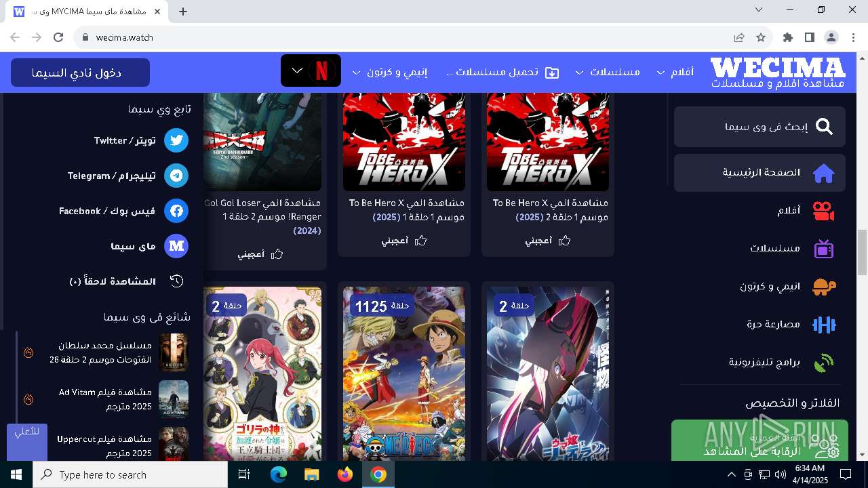Expand the إنيمي و كرتون navigation dropdown

(x=357, y=73)
